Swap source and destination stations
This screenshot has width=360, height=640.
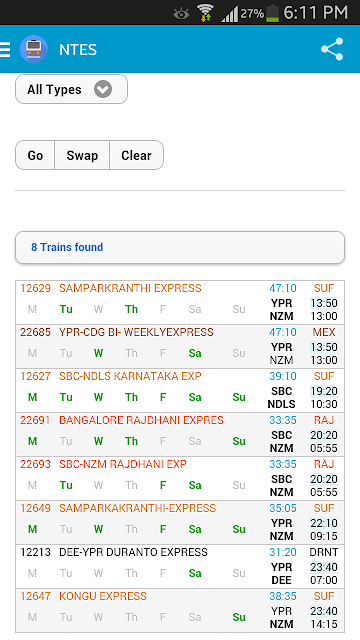click(82, 155)
